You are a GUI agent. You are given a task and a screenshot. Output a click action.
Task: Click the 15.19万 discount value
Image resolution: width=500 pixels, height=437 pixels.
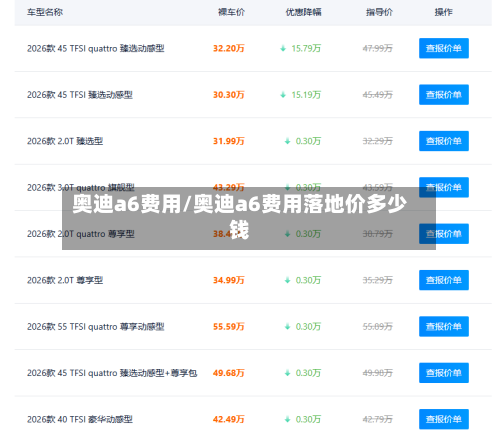(x=306, y=95)
